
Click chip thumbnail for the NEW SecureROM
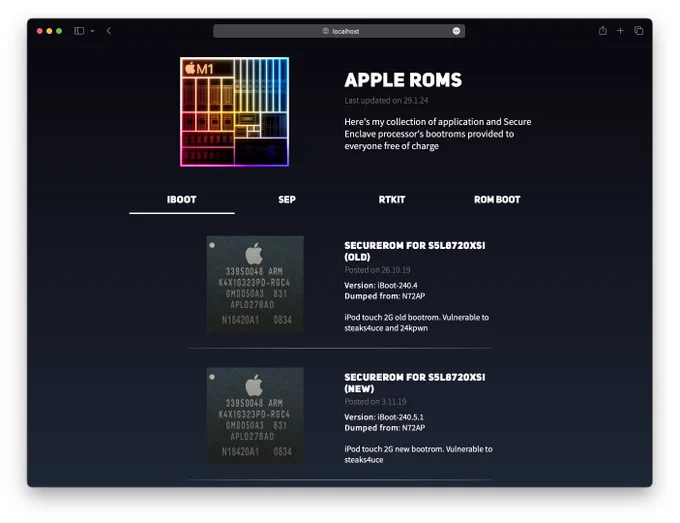(x=255, y=416)
